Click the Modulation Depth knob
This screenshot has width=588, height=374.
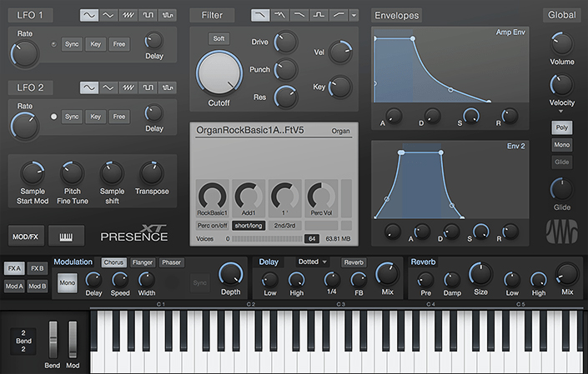coord(231,274)
